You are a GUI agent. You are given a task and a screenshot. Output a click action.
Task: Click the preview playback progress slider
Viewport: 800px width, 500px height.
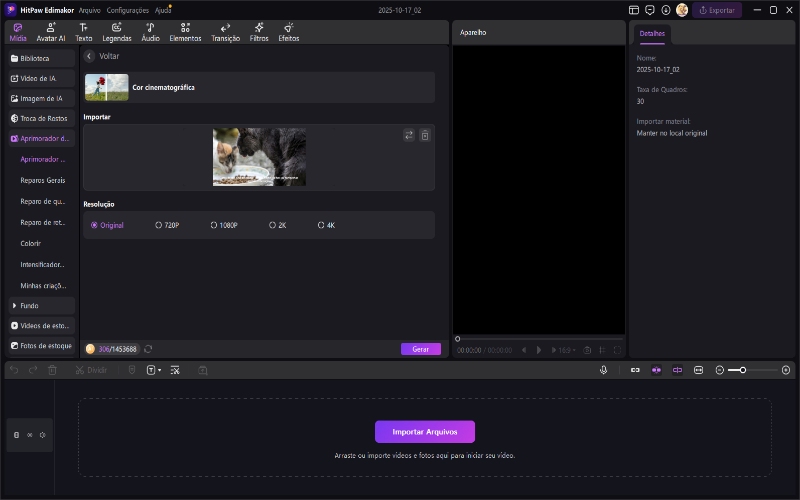point(539,339)
